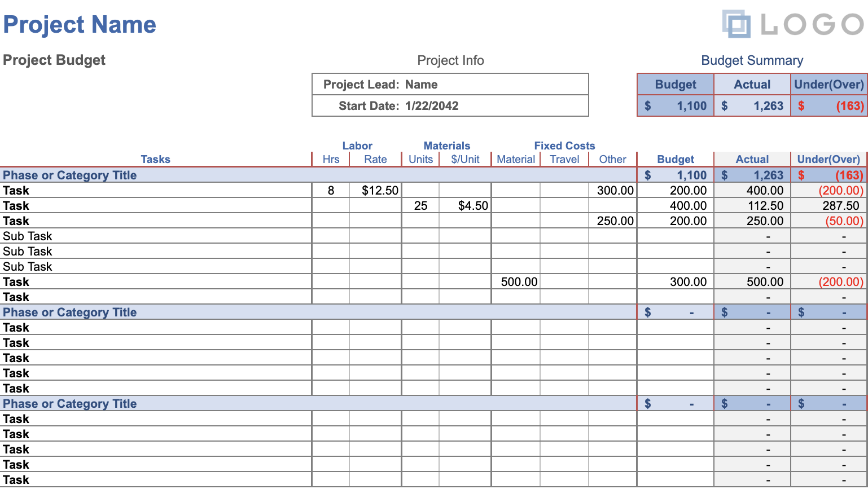Click the Hrs cell containing 8
This screenshot has height=489, width=868.
tap(331, 191)
